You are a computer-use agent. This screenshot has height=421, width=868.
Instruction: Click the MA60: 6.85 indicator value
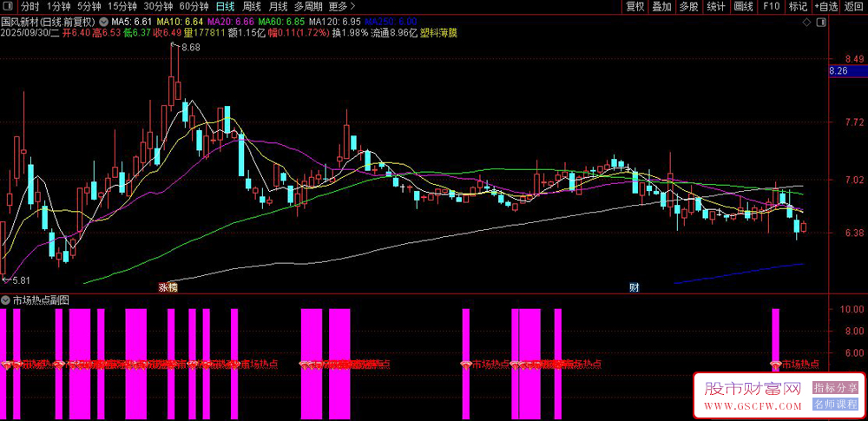click(x=282, y=22)
